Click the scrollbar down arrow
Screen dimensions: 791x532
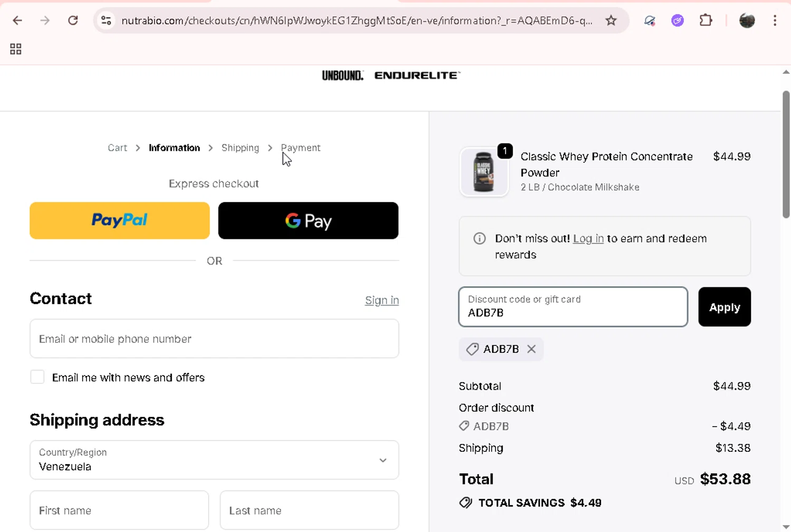coord(786,526)
